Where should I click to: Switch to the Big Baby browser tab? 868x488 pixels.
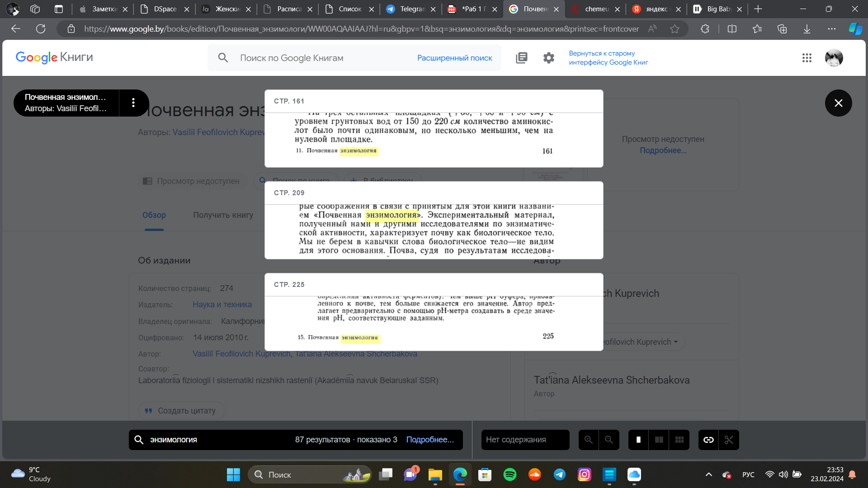717,9
